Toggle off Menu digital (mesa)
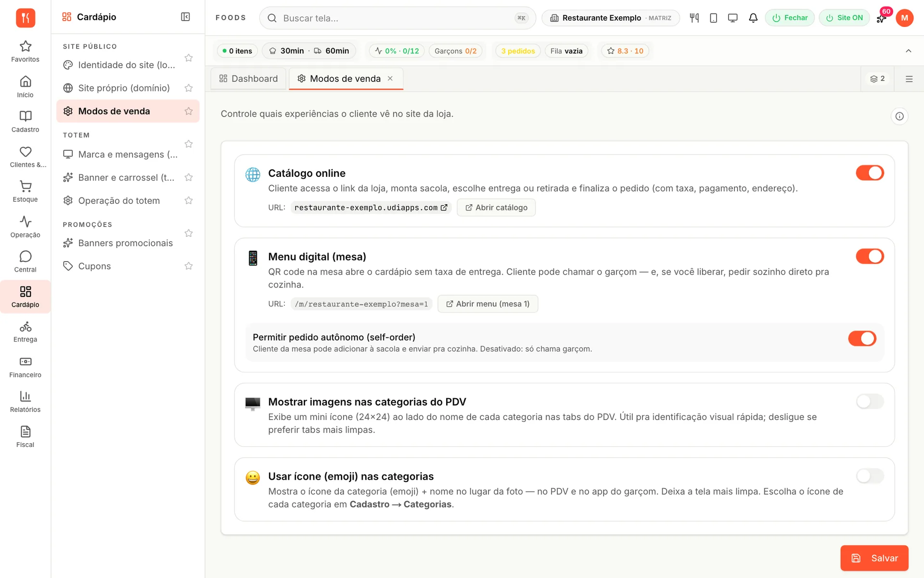This screenshot has width=924, height=578. tap(870, 256)
